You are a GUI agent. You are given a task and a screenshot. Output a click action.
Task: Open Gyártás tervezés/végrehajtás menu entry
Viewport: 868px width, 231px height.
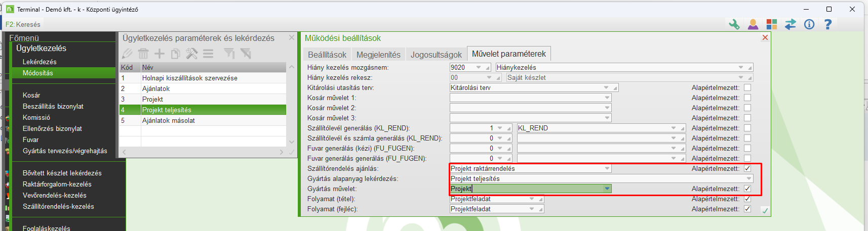[65, 151]
